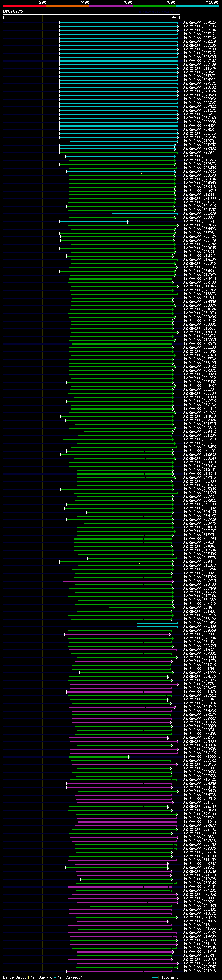Click label UniRef100_A7PQY0
This screenshot has height=980, width=222.
tap(199, 99)
